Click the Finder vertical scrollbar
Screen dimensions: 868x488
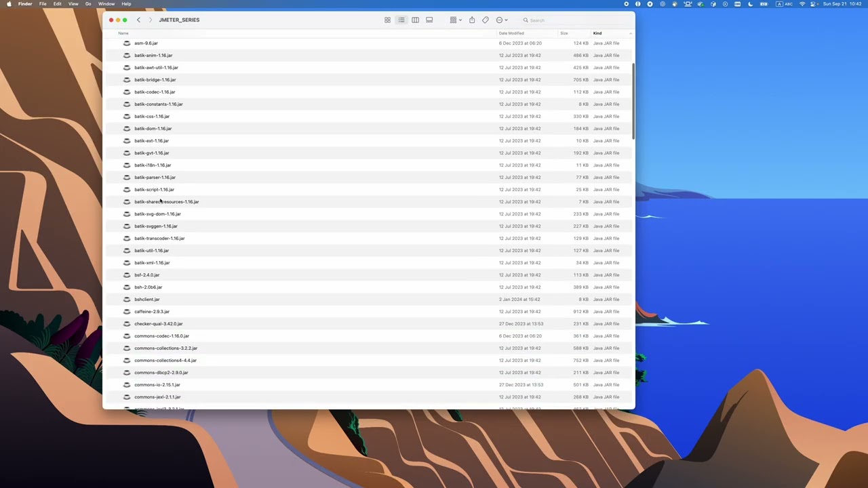click(633, 102)
